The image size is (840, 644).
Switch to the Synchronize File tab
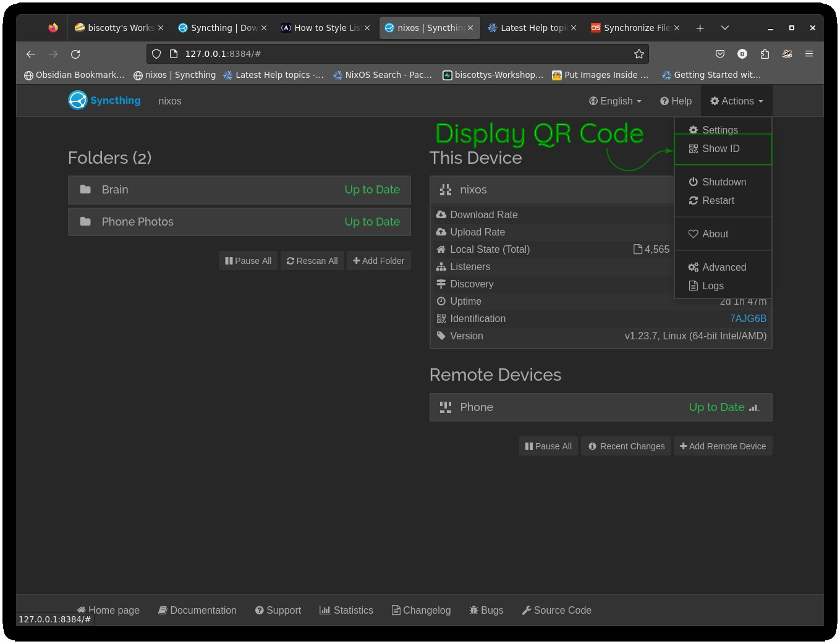click(635, 28)
